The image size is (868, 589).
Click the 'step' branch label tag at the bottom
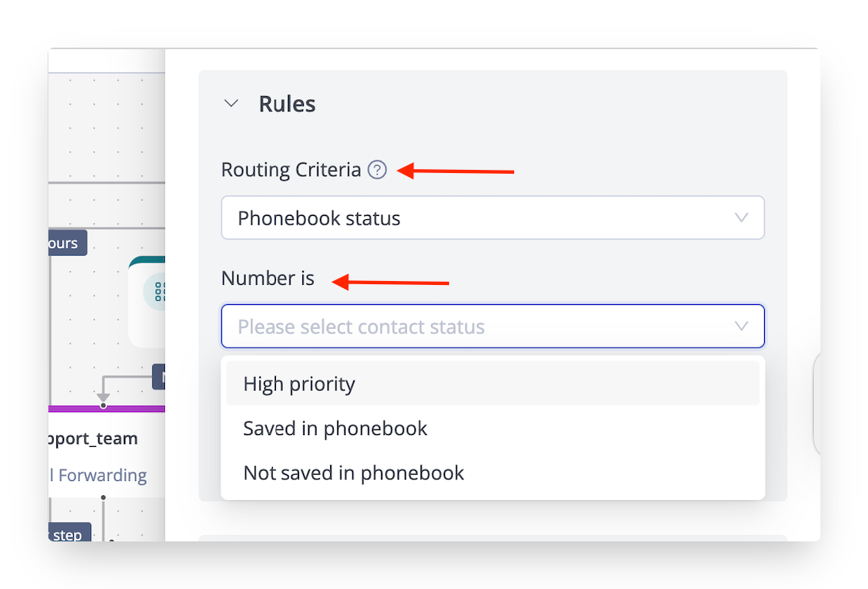click(68, 534)
